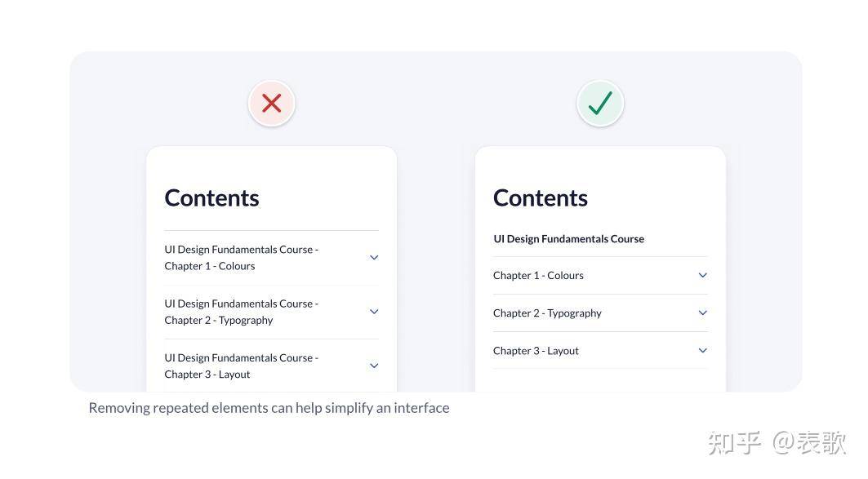
Task: Open left card's UI Design Fundamentals Chapter 1 entry
Action: point(271,258)
